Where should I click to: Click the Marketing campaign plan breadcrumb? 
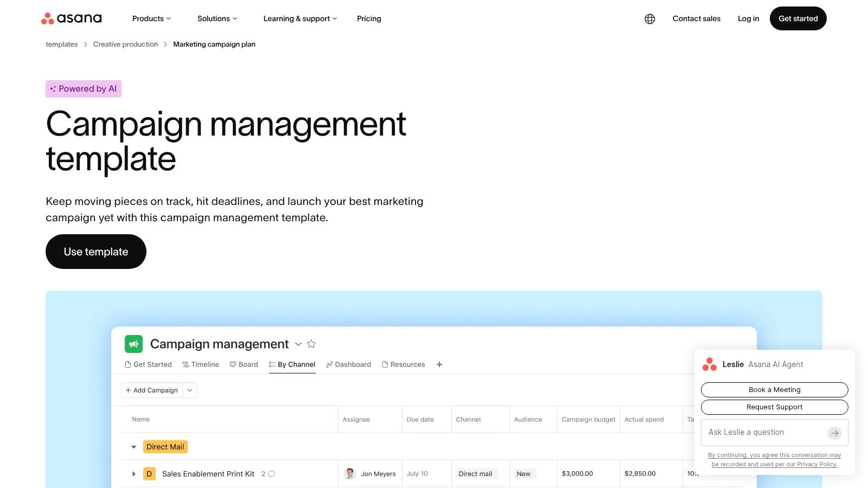click(214, 44)
